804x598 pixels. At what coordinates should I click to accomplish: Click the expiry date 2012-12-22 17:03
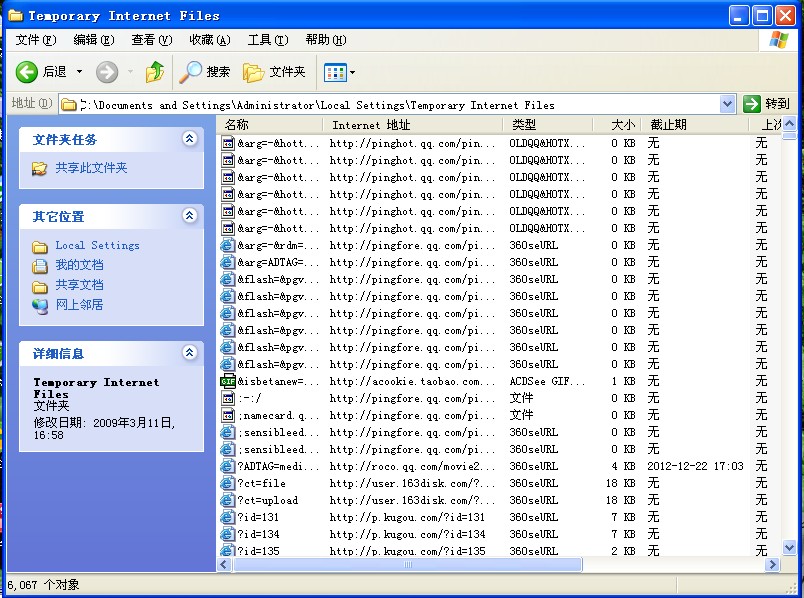point(695,467)
